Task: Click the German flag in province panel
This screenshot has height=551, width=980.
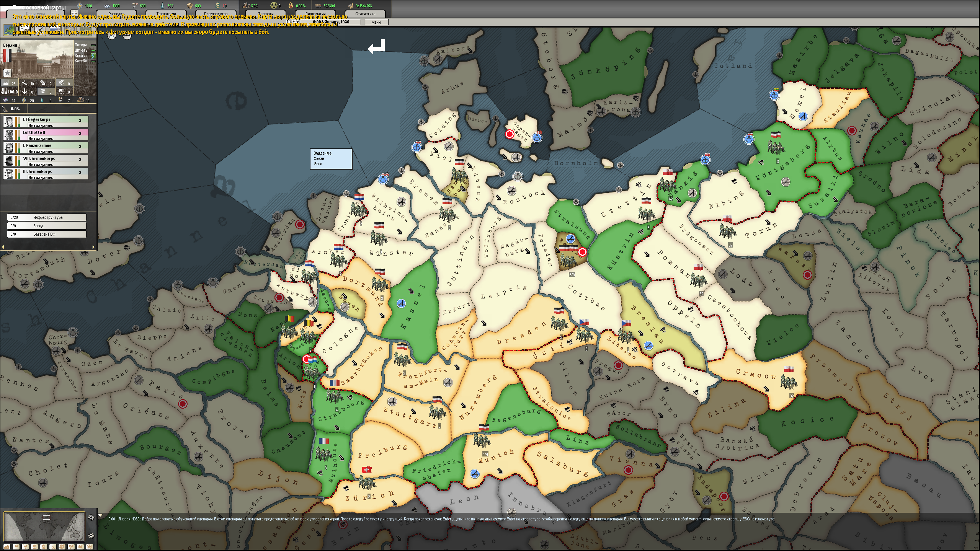Action: [x=7, y=55]
